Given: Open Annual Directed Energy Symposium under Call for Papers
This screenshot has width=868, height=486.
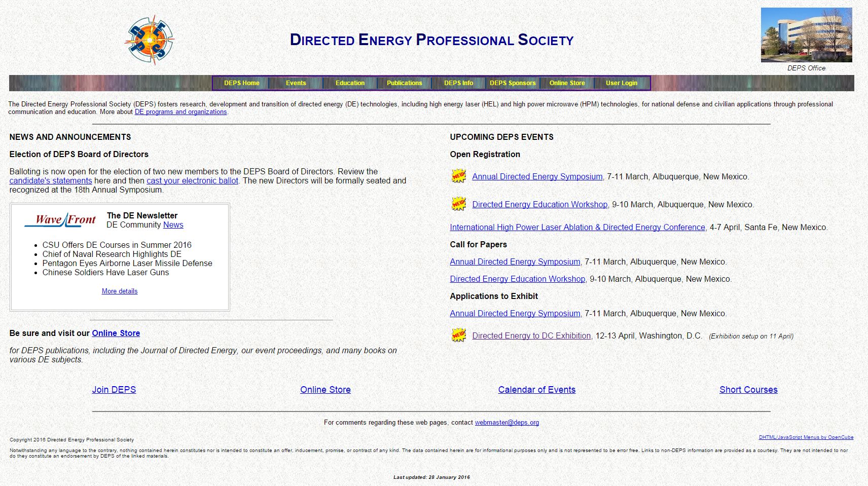Looking at the screenshot, I should (515, 262).
